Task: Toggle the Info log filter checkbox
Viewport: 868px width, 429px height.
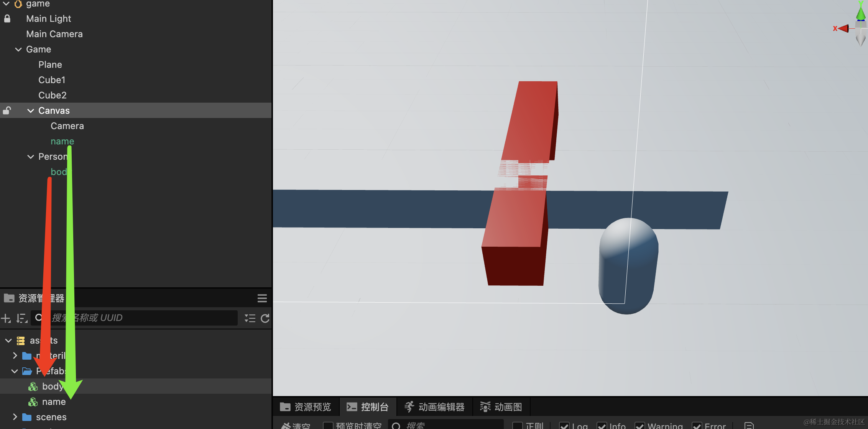Action: 602,426
